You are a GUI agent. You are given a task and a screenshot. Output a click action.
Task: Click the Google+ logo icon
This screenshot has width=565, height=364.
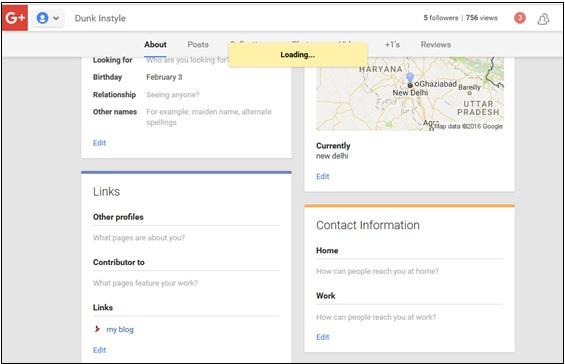15,18
